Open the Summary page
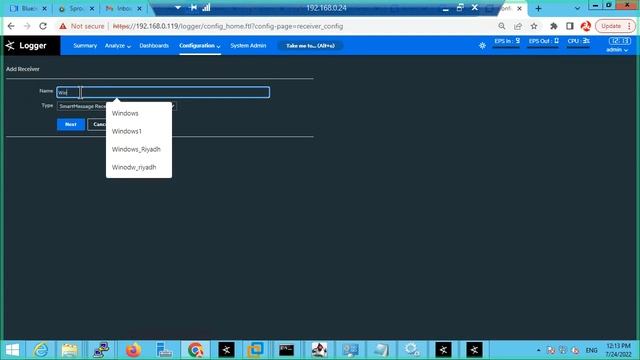Viewport: 640px width, 360px height. click(x=85, y=46)
